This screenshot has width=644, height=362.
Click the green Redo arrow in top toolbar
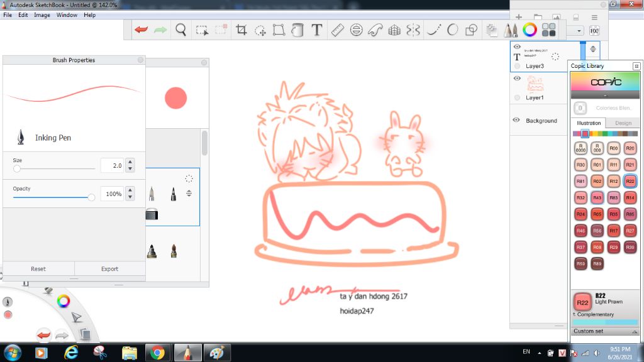click(160, 30)
